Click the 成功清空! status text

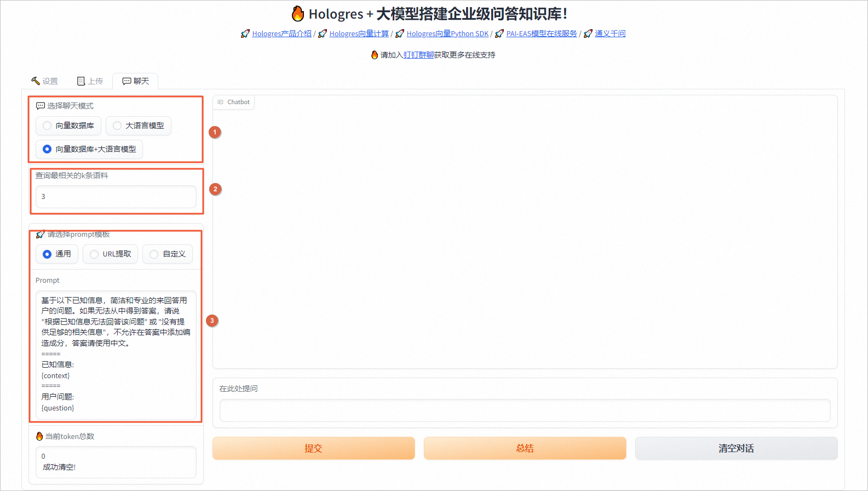(x=59, y=467)
